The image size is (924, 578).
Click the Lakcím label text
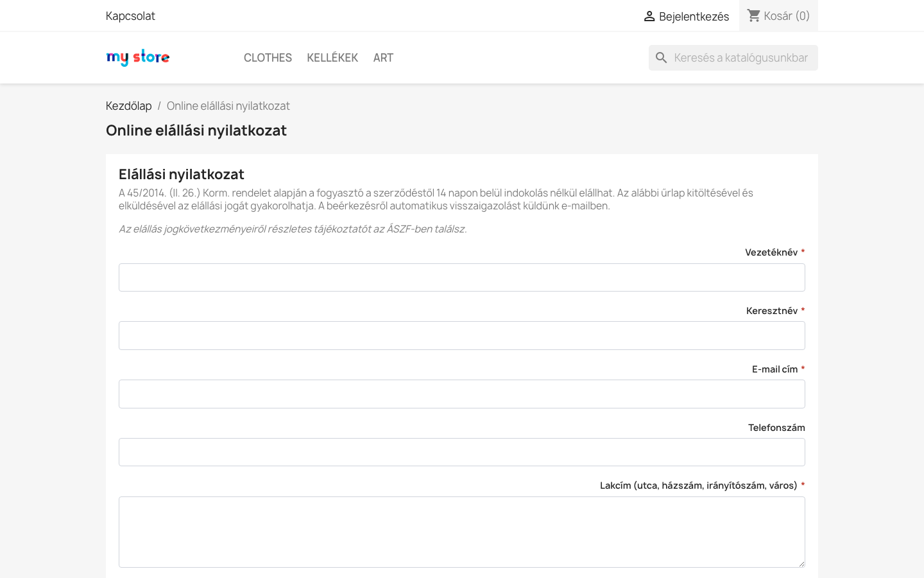tap(699, 486)
